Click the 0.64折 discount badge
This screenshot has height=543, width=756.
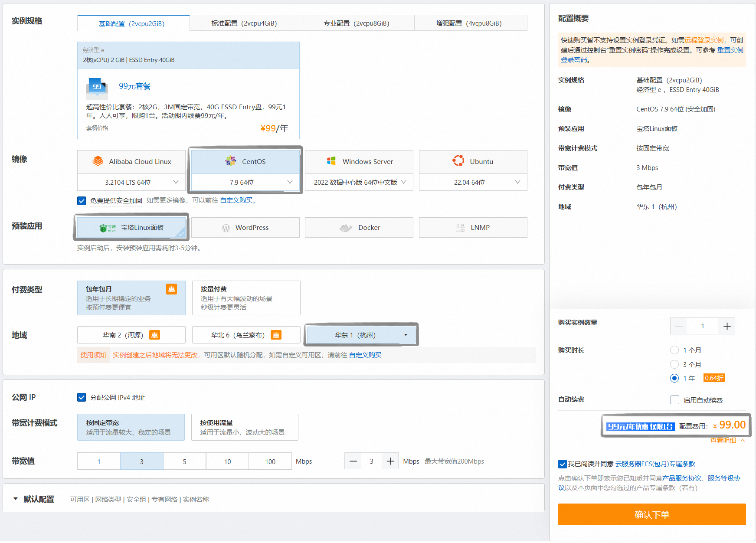click(714, 378)
